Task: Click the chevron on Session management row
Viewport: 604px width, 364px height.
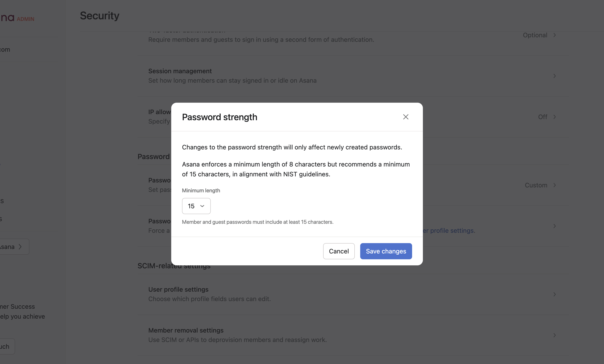Action: click(555, 76)
